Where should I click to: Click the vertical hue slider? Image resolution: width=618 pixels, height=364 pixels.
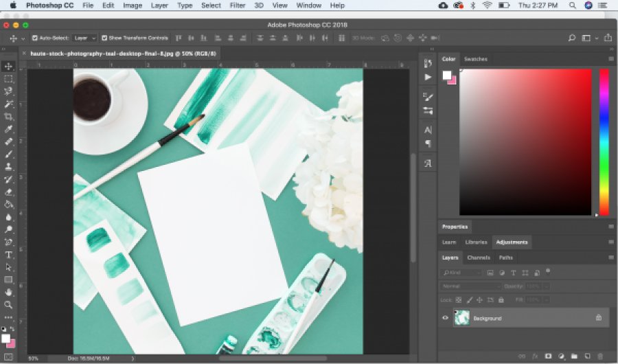click(604, 142)
